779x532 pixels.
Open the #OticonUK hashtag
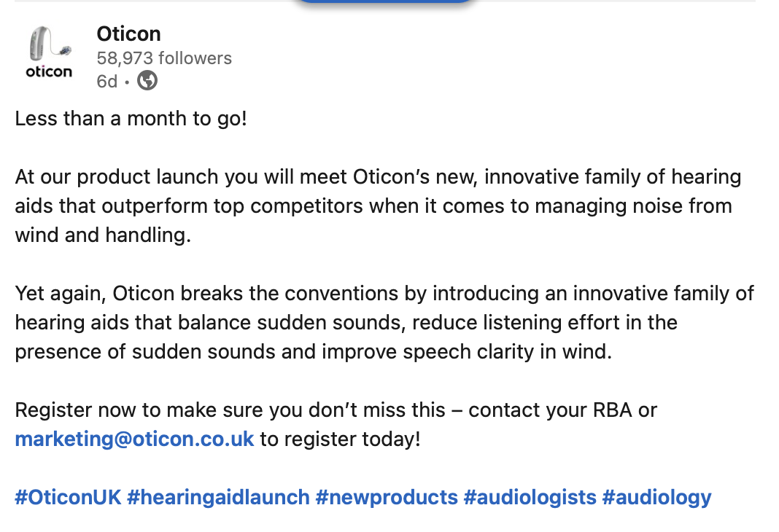pos(68,497)
